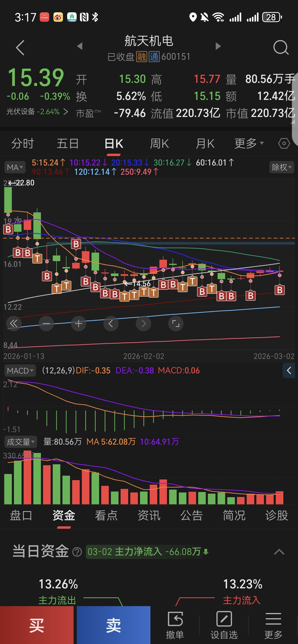Open the MACD indicator dropdown
The height and width of the screenshot is (644, 298).
(20, 371)
